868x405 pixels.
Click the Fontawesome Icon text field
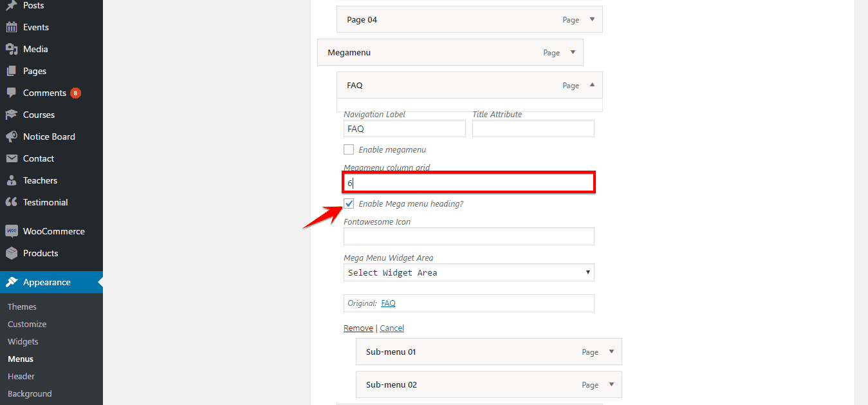pos(468,236)
